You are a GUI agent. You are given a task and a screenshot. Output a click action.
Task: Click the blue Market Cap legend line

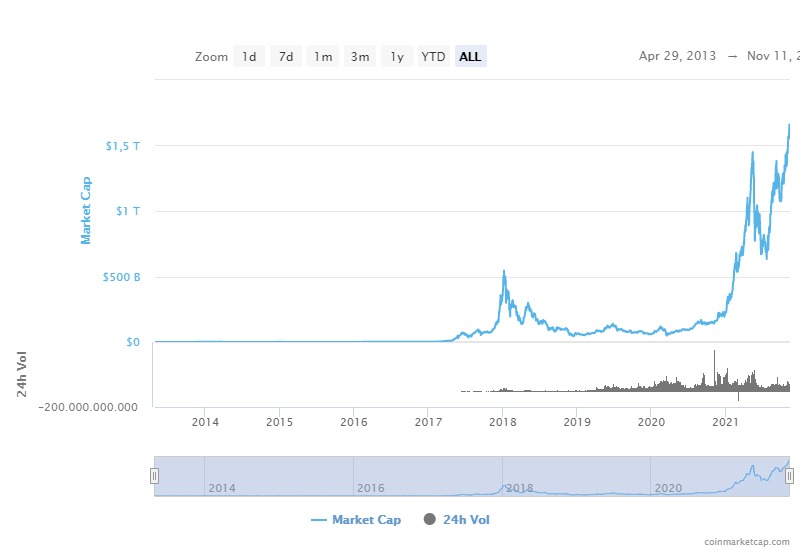point(319,520)
